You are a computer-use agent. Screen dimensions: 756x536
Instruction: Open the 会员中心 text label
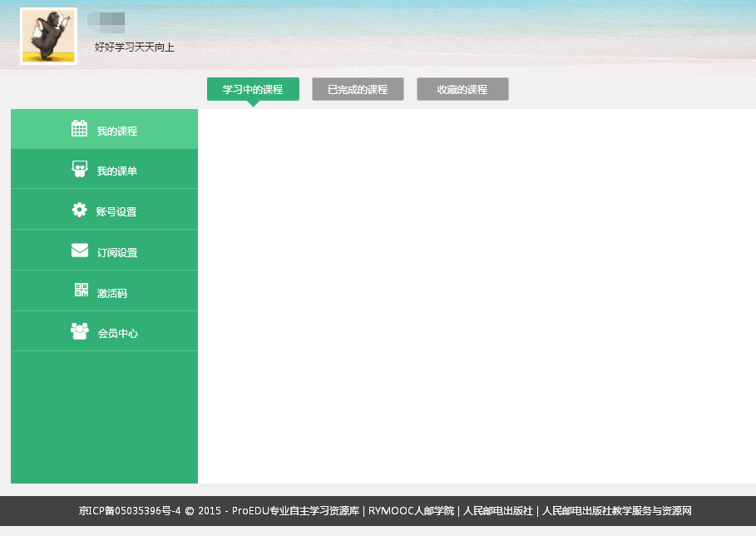tap(117, 334)
